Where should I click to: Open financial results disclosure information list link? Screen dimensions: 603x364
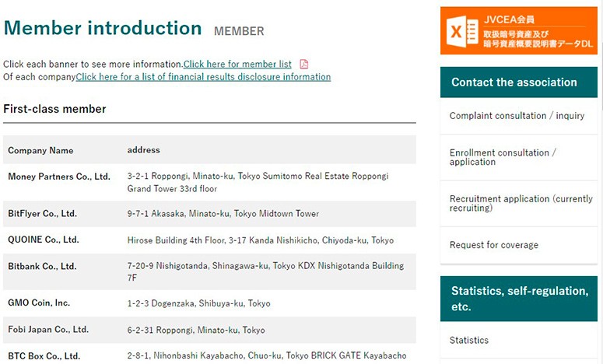203,77
